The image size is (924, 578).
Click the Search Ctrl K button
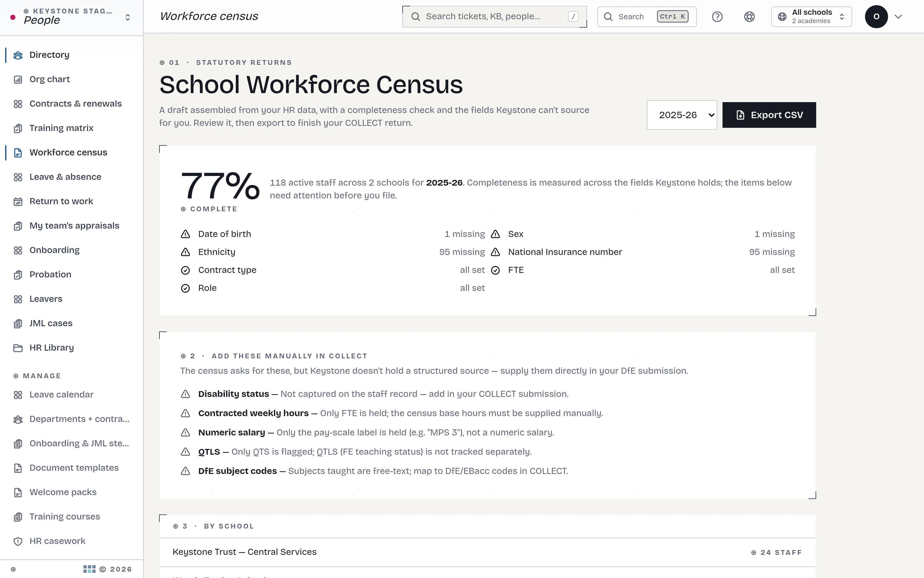pos(647,17)
